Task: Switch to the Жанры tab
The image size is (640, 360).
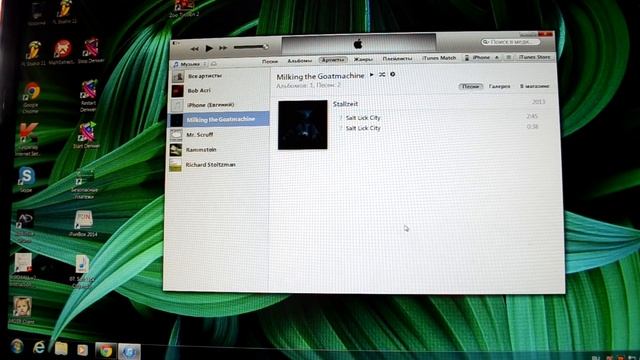Action: 363,59
